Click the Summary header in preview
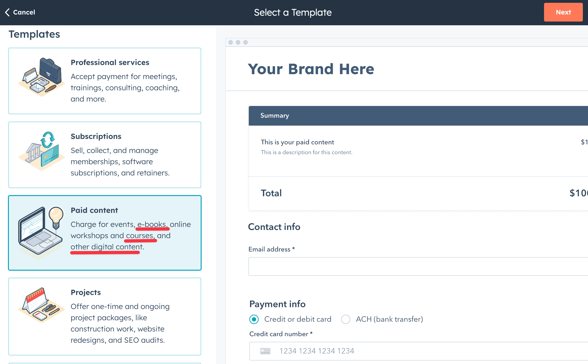This screenshot has height=364, width=588. [x=418, y=116]
